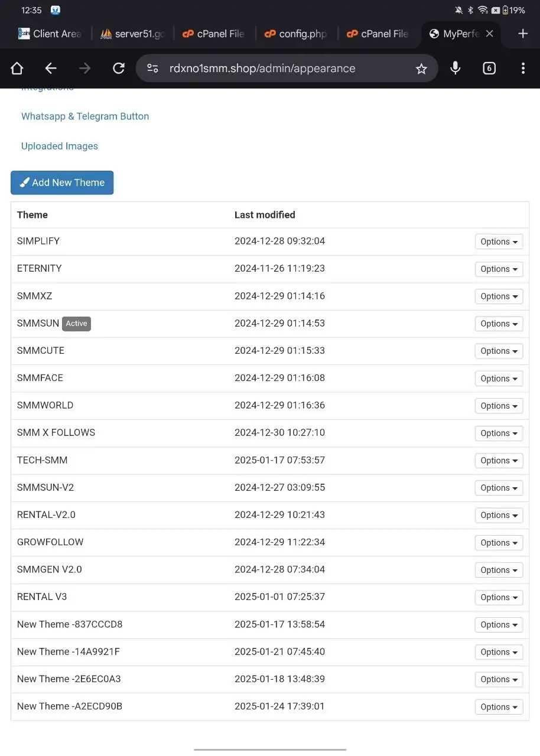Open Options for New Theme -A2ECD90B
540x756 pixels.
click(x=499, y=707)
